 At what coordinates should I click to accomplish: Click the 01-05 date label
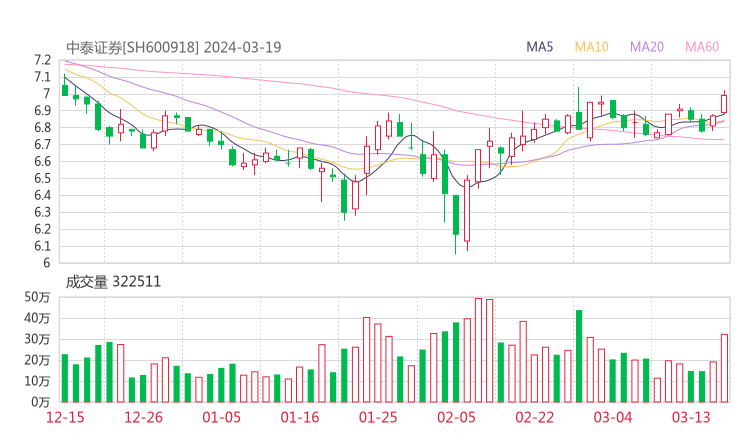(x=221, y=417)
